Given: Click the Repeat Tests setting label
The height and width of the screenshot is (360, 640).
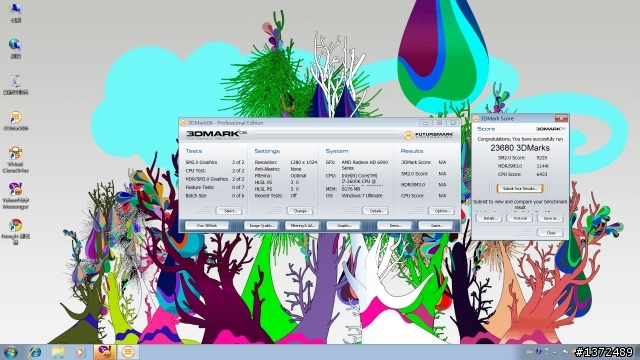Looking at the screenshot, I should [269, 196].
